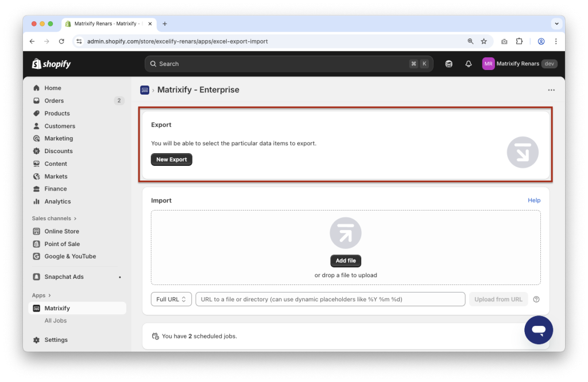Open the Full URL dropdown

pyautogui.click(x=171, y=299)
